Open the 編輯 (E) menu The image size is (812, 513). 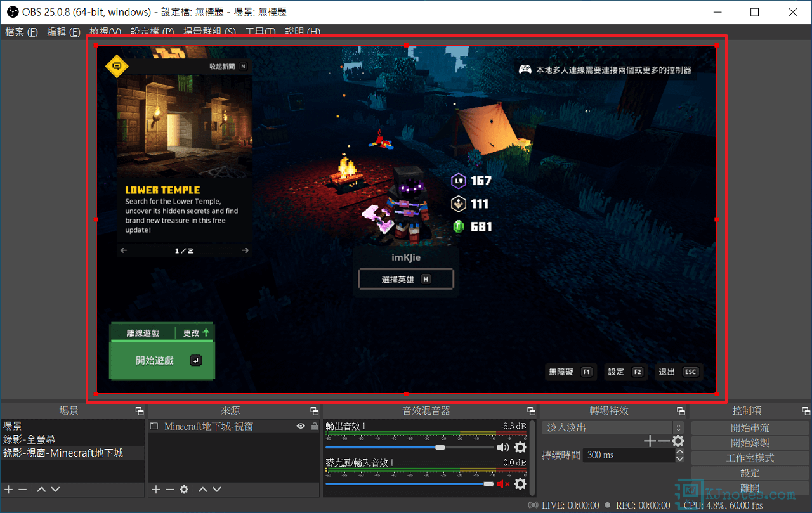pos(63,32)
